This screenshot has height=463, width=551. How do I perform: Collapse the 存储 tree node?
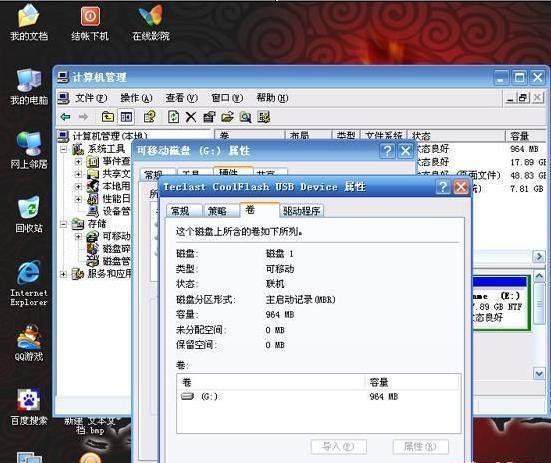click(64, 224)
